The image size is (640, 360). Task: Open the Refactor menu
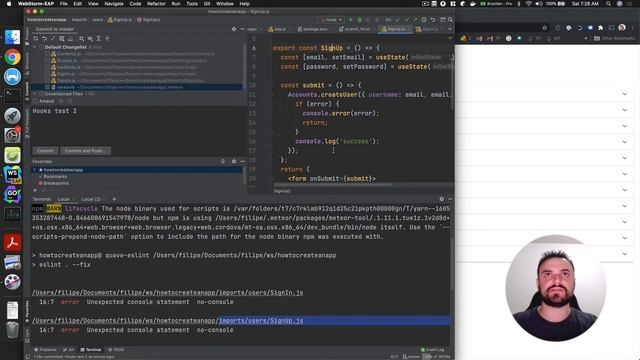[156, 4]
